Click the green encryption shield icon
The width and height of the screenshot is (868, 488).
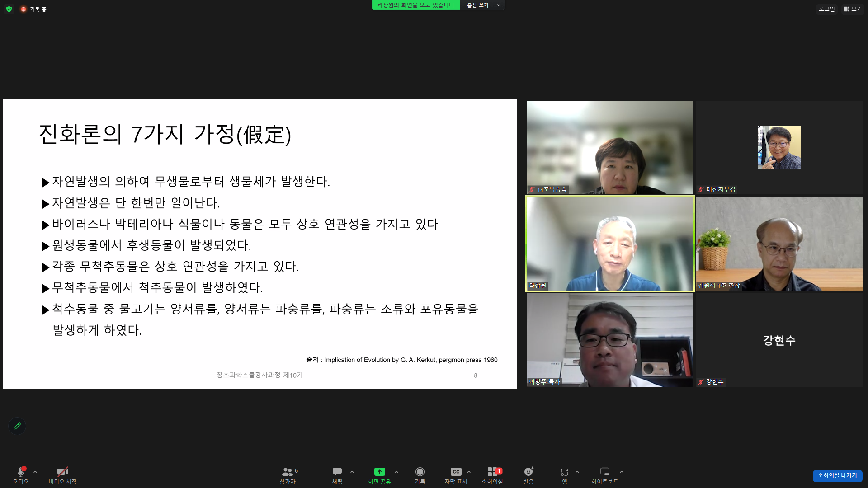(x=9, y=9)
